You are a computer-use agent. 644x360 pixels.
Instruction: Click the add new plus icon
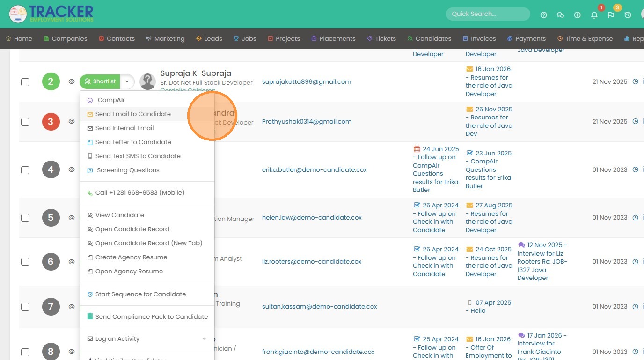pyautogui.click(x=577, y=15)
